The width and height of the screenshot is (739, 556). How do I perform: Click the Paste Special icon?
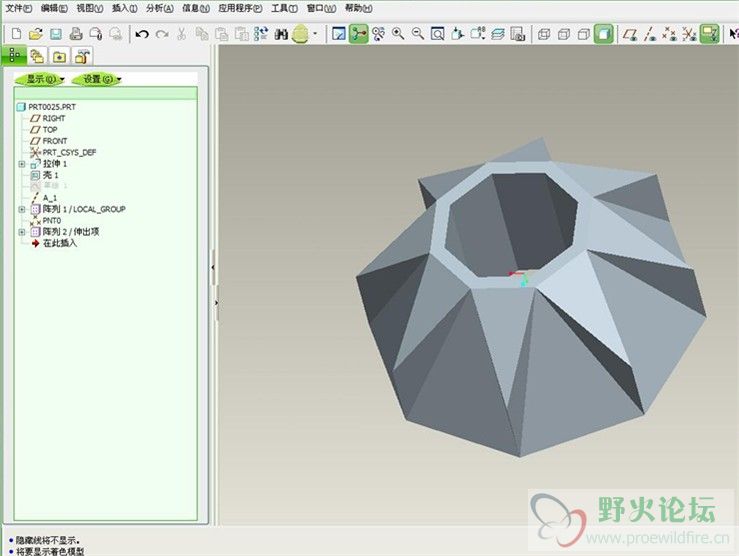241,34
